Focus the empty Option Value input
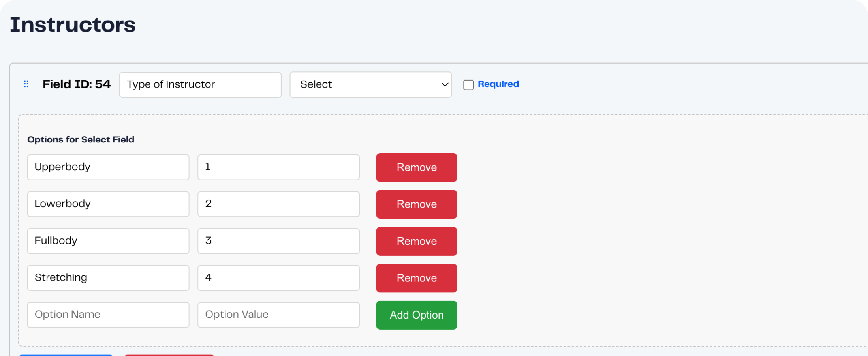868x356 pixels. (x=278, y=315)
